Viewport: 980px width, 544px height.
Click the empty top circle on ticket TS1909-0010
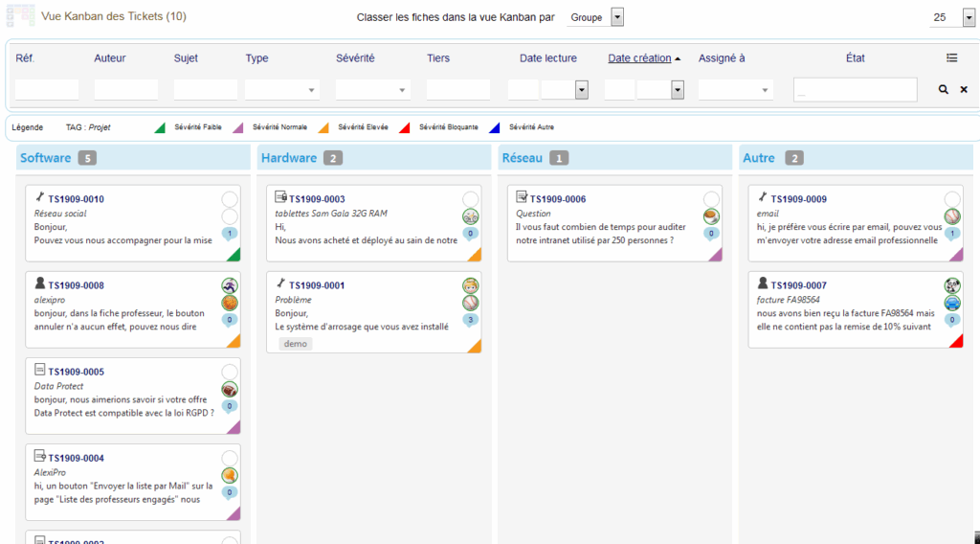pos(230,199)
